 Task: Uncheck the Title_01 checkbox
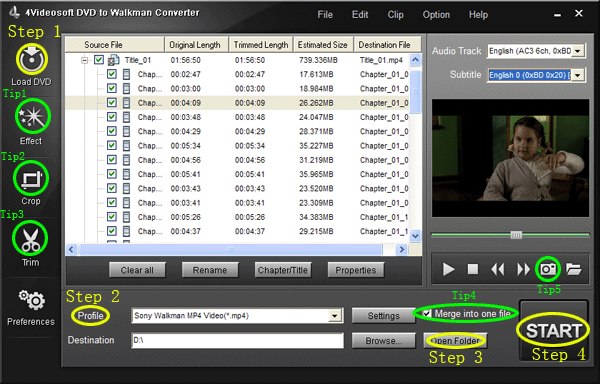(x=99, y=60)
